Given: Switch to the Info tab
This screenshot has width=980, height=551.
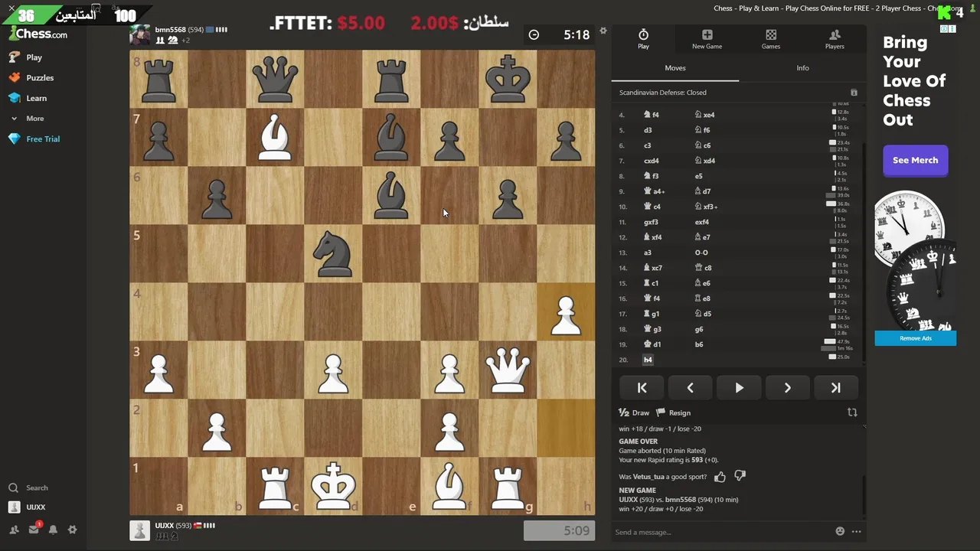Looking at the screenshot, I should (x=802, y=68).
